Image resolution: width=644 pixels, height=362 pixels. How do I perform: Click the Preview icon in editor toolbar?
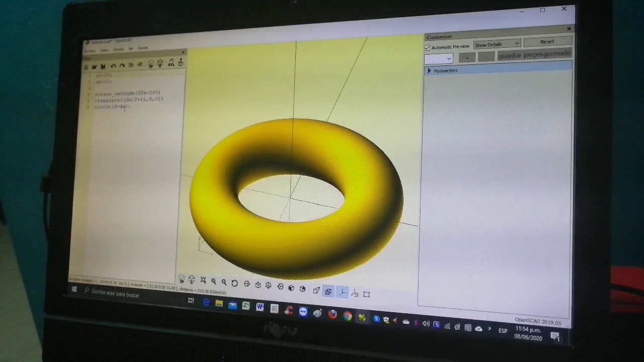click(150, 64)
